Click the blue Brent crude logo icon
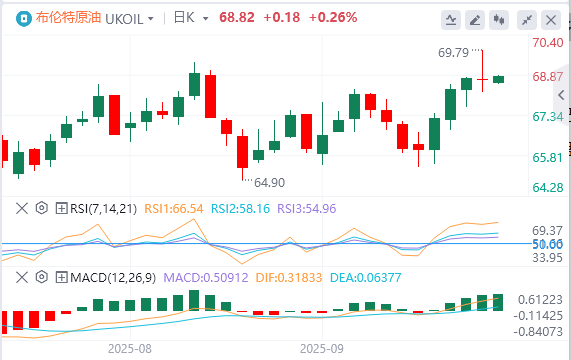This screenshot has width=571, height=360. pyautogui.click(x=24, y=18)
